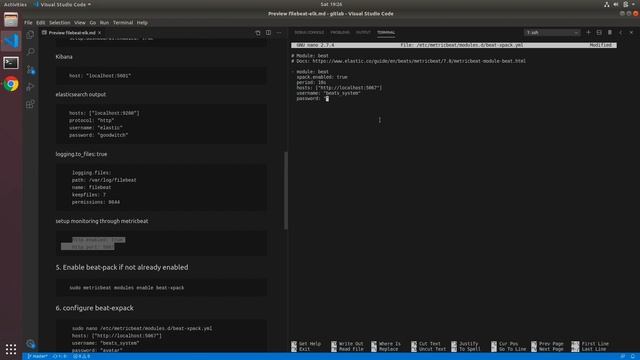Open the Run menu
Viewport: 640px width, 360px height.
pos(104,23)
